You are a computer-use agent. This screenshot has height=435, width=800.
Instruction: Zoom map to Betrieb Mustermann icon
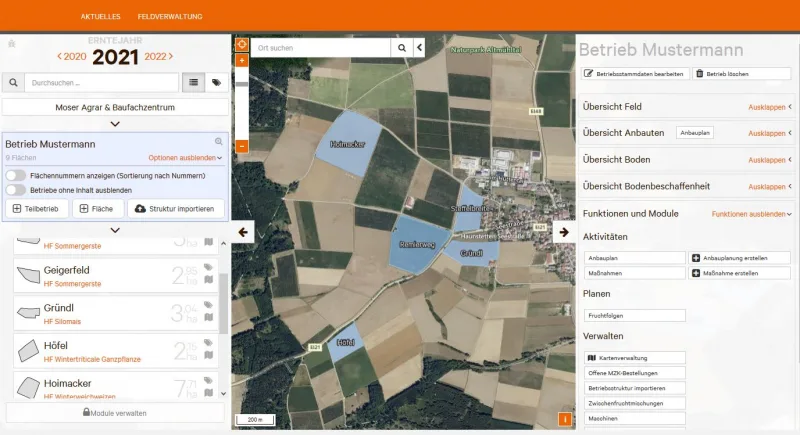coord(218,142)
